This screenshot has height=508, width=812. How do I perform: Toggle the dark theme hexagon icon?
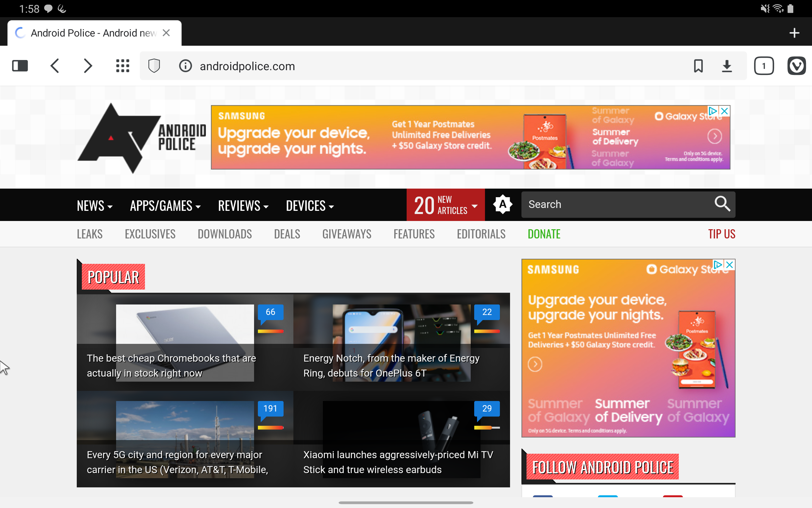tap(503, 204)
